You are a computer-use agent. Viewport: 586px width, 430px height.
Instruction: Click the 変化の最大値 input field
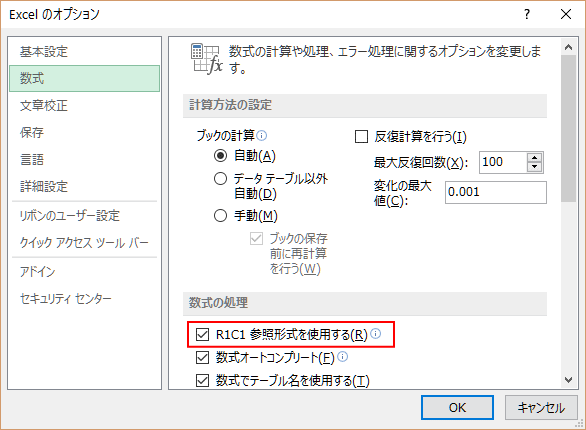pos(496,192)
